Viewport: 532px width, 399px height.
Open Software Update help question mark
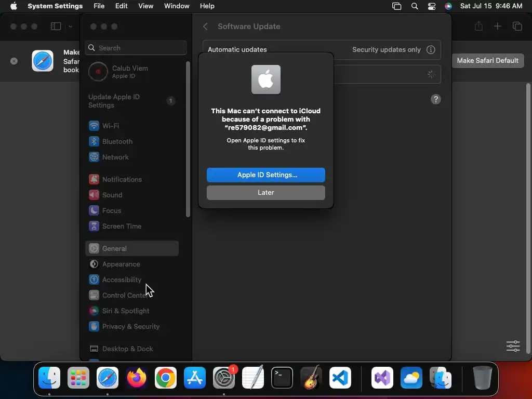436,99
